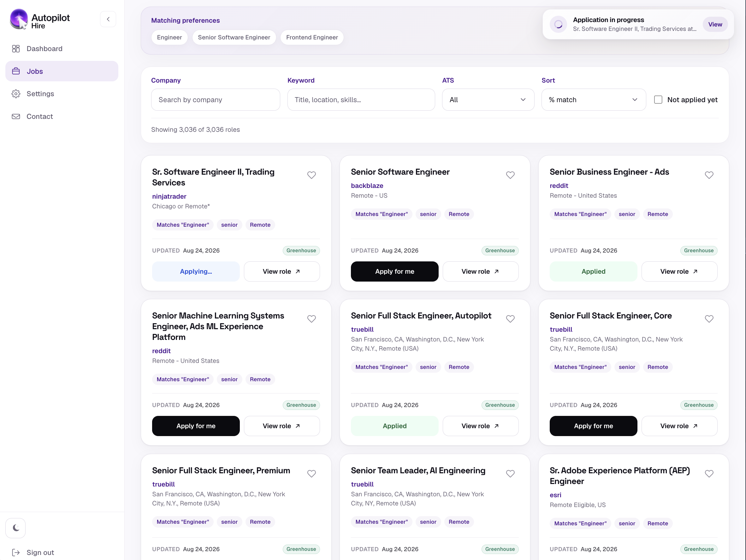Click Greenhouse badge on ninjatrader card
The image size is (746, 560).
[301, 250]
